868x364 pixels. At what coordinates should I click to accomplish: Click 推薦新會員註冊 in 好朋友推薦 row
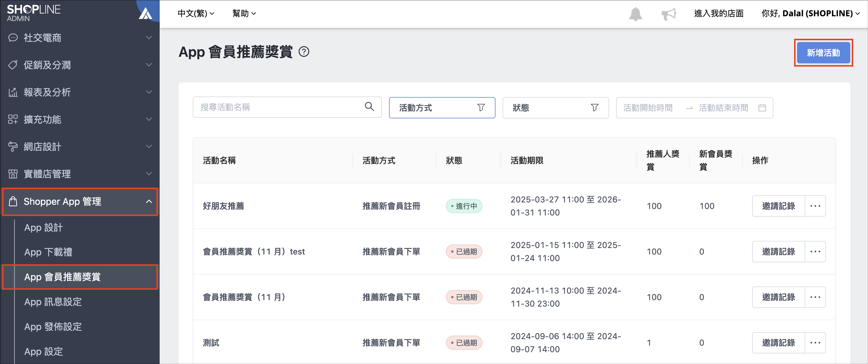(391, 206)
